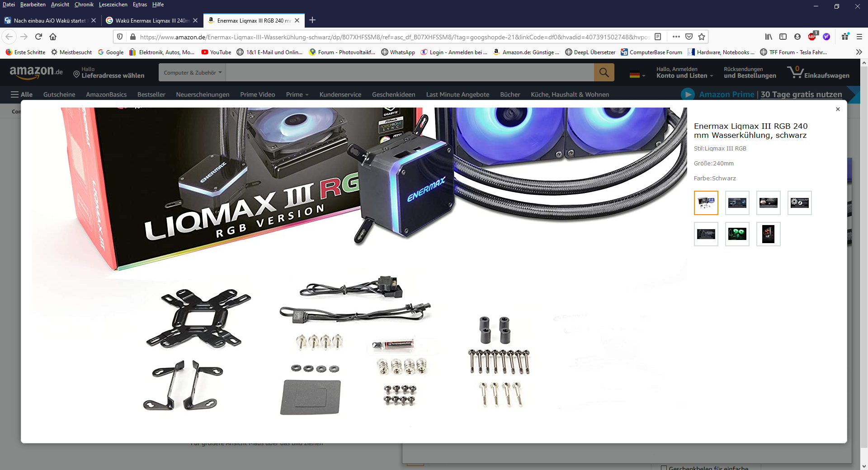Image resolution: width=868 pixels, height=470 pixels.
Task: Close the 'Nach einbau AiO Wakü' tab
Action: pos(94,20)
